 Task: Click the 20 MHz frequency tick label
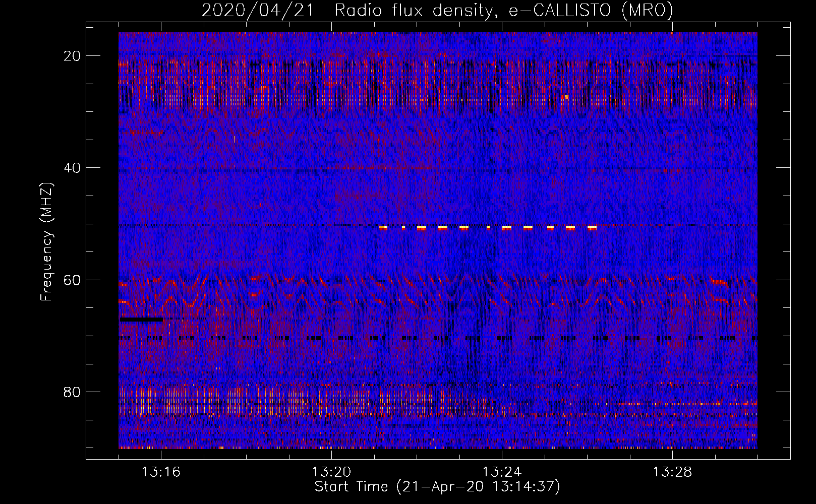(72, 56)
